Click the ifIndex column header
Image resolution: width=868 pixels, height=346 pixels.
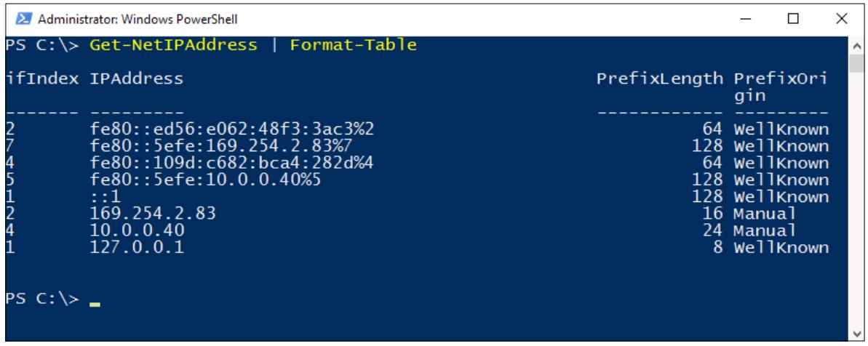tap(42, 79)
